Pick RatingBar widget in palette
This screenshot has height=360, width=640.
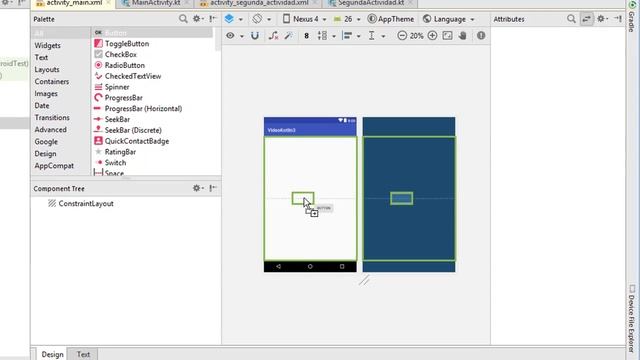coord(120,152)
